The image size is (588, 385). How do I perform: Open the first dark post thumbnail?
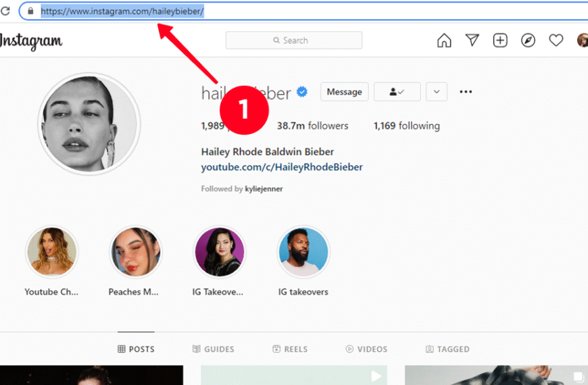pos(91,376)
